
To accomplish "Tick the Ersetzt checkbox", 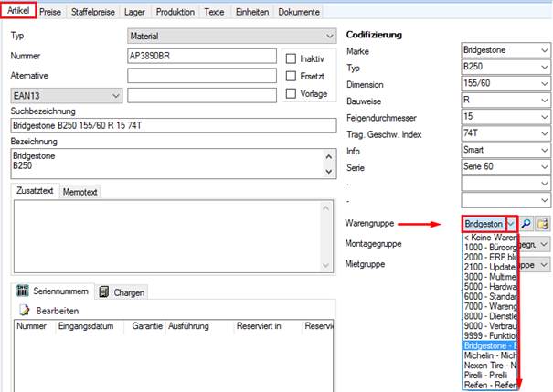I will pyautogui.click(x=291, y=76).
